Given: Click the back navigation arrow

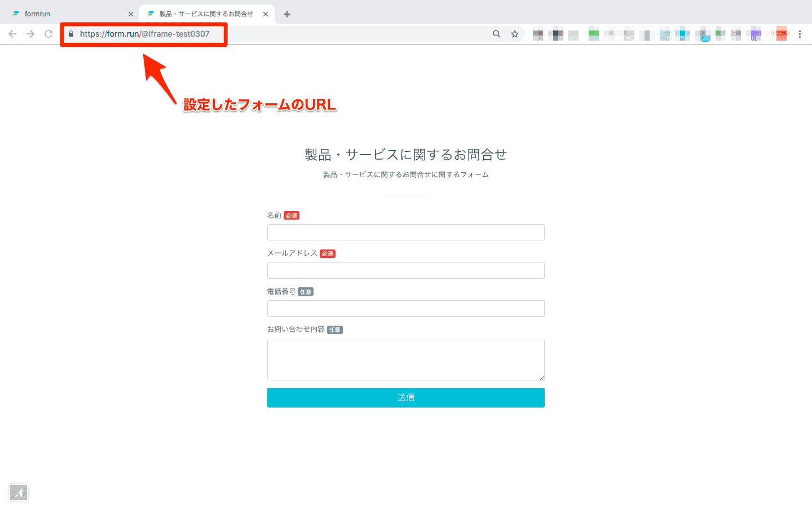Looking at the screenshot, I should (x=12, y=34).
